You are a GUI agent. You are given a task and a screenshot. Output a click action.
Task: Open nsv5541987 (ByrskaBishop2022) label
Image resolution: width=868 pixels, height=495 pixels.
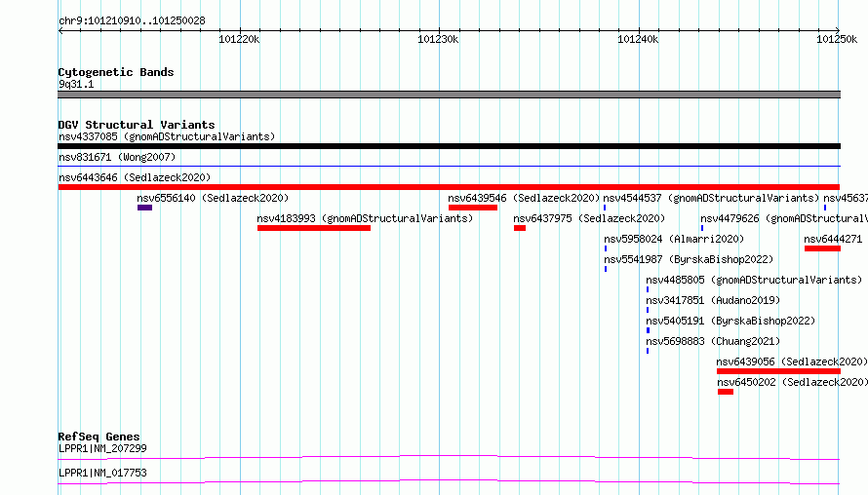pyautogui.click(x=689, y=259)
